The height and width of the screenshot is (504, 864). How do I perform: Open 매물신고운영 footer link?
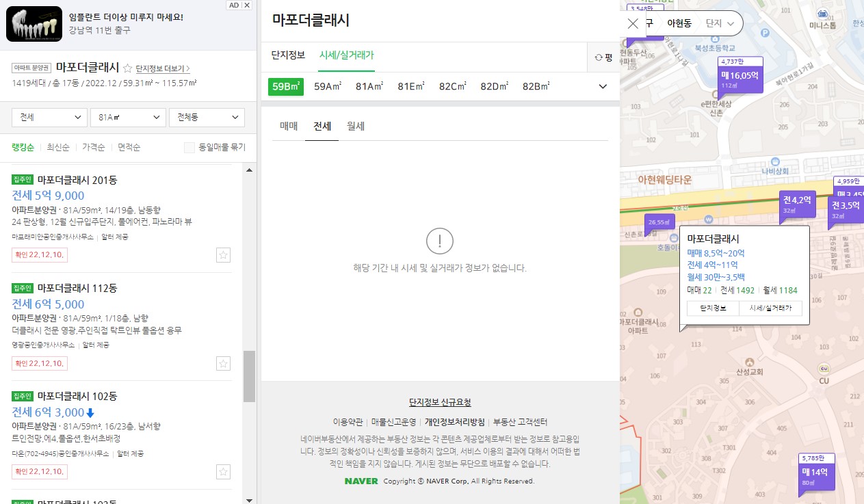[x=394, y=422]
